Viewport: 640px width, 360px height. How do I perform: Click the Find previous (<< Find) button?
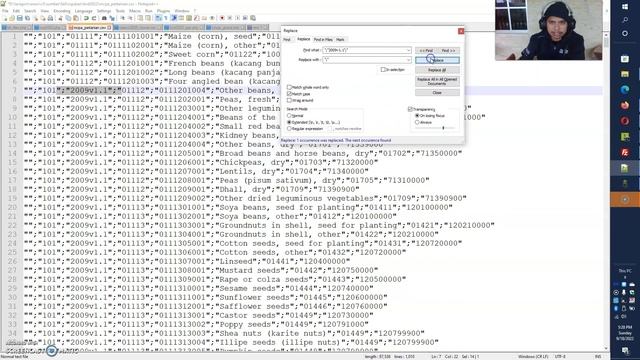426,51
